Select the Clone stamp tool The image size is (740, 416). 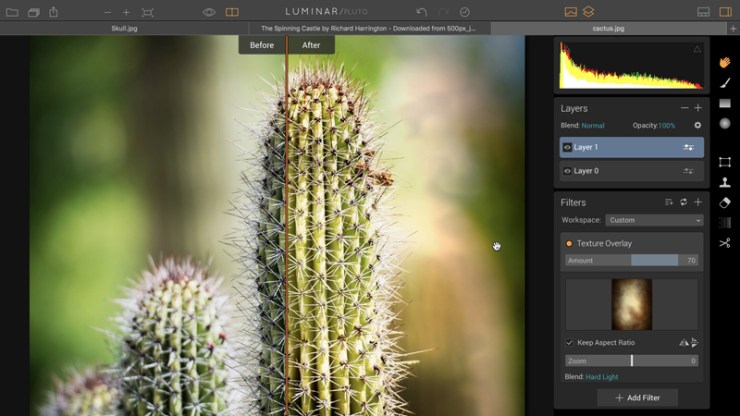(x=725, y=182)
